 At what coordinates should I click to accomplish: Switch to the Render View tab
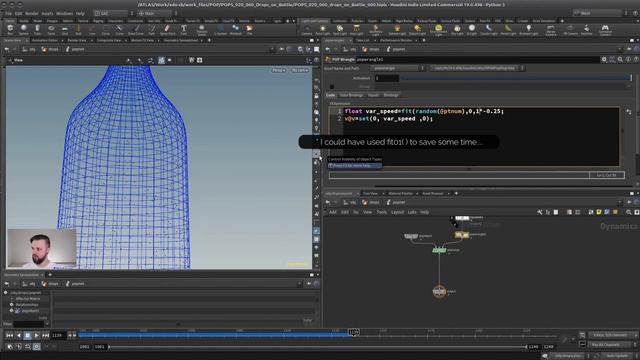[x=77, y=40]
